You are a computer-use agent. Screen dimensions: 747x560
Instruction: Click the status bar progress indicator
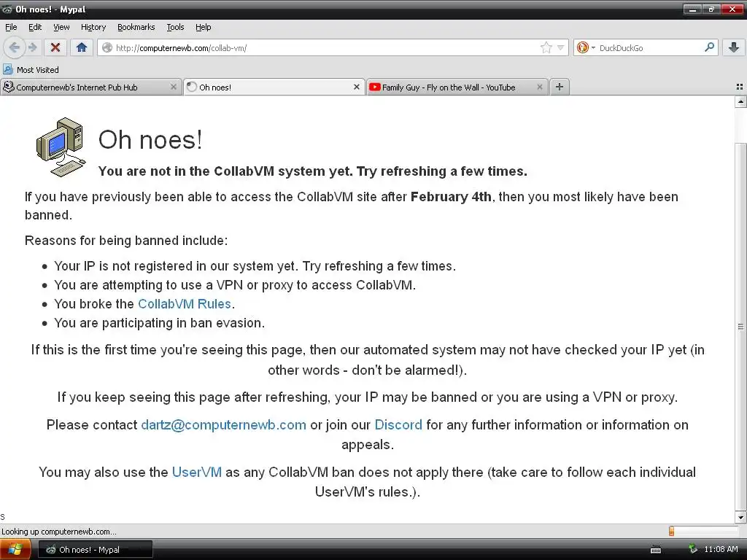pyautogui.click(x=703, y=532)
